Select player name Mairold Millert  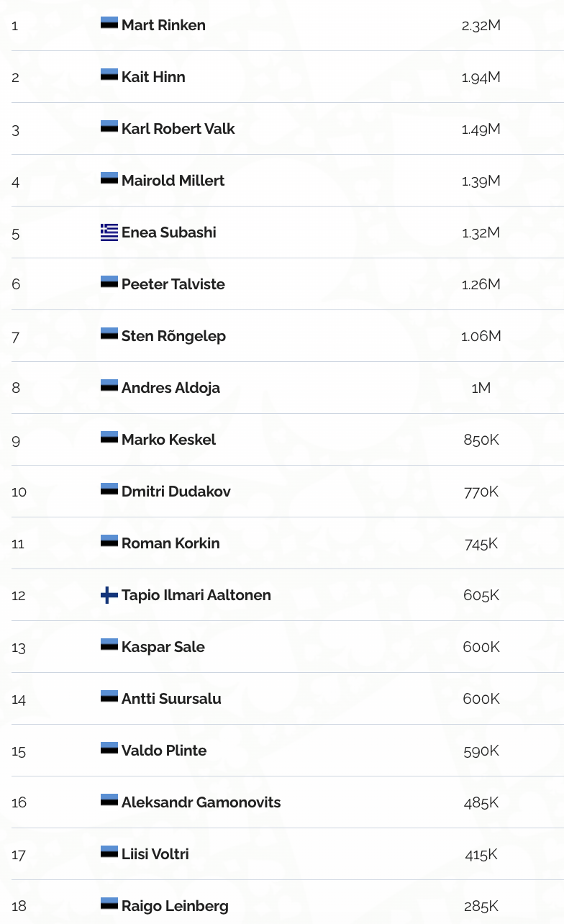click(173, 181)
